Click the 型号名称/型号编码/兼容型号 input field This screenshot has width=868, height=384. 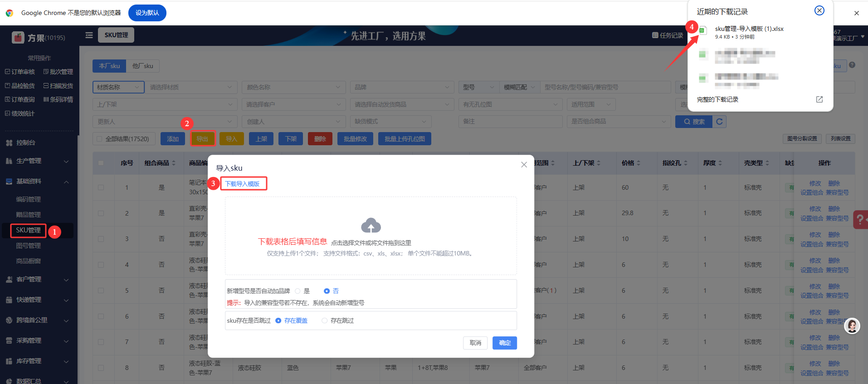(605, 87)
